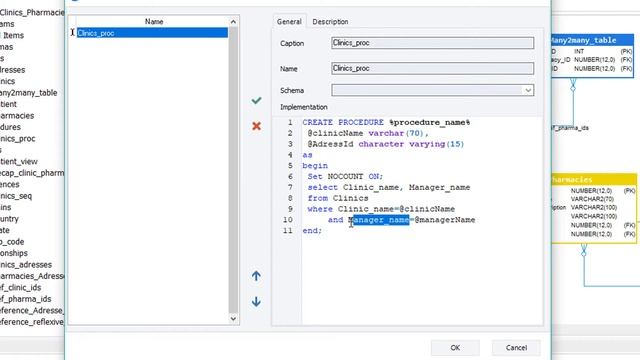This screenshot has height=360, width=640.
Task: Select p_code item in background tree
Action: 12,242
